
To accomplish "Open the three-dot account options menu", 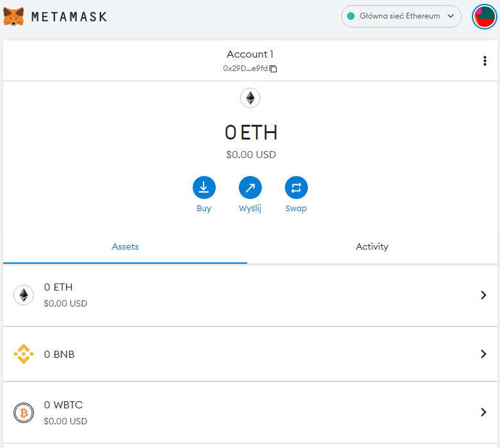I will click(485, 61).
